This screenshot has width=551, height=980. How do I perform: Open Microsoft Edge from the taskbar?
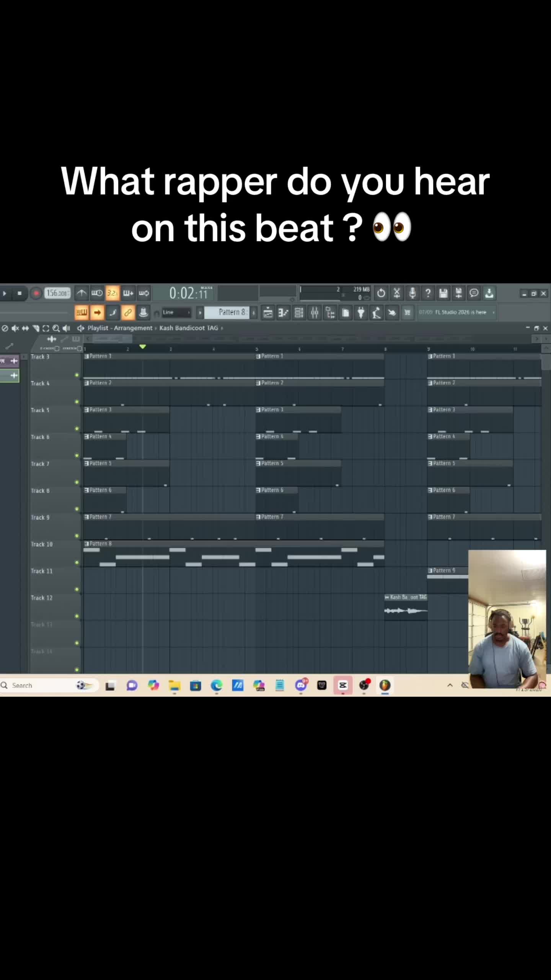pyautogui.click(x=217, y=685)
